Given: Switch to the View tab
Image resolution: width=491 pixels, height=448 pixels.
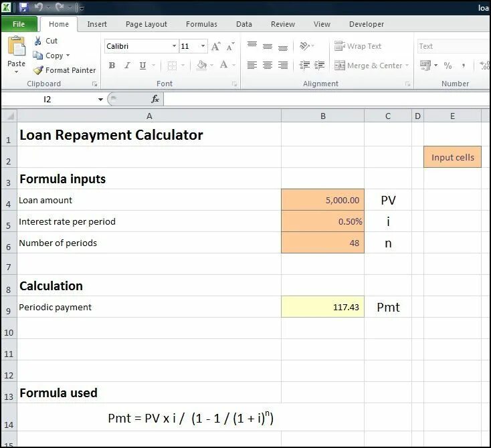Looking at the screenshot, I should [322, 24].
